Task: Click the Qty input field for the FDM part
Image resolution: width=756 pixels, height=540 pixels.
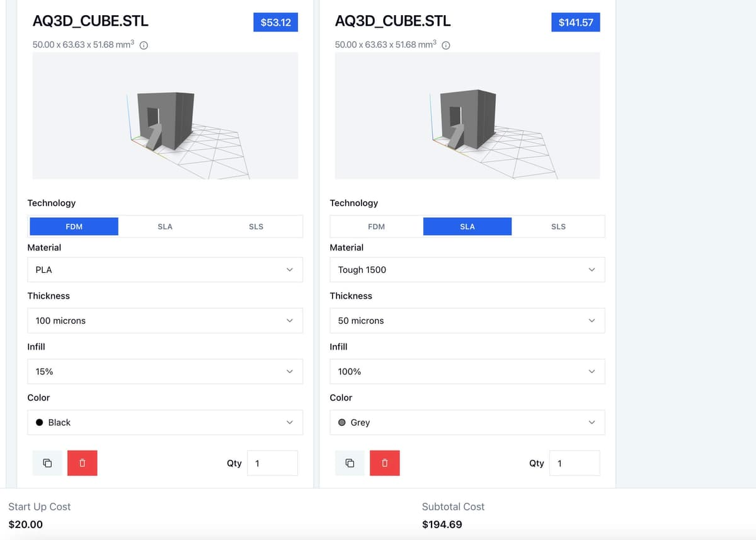Action: point(272,462)
